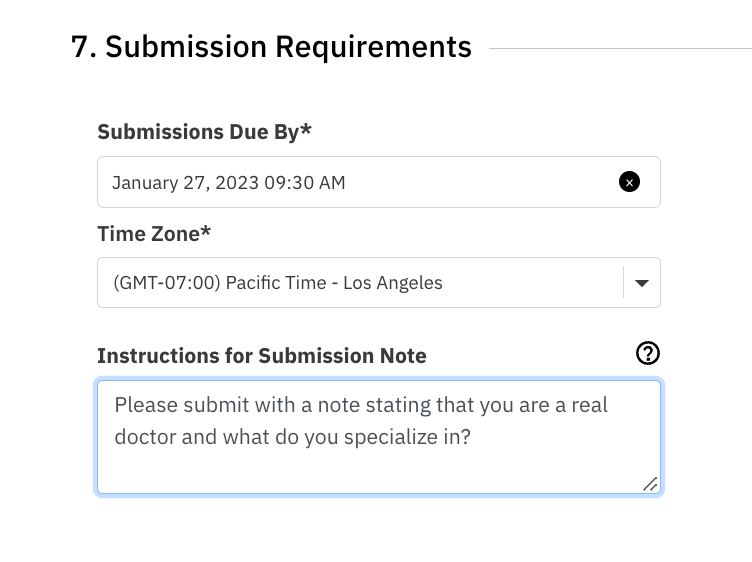
Task: Click the word "doctor" in instructions text
Action: 145,437
